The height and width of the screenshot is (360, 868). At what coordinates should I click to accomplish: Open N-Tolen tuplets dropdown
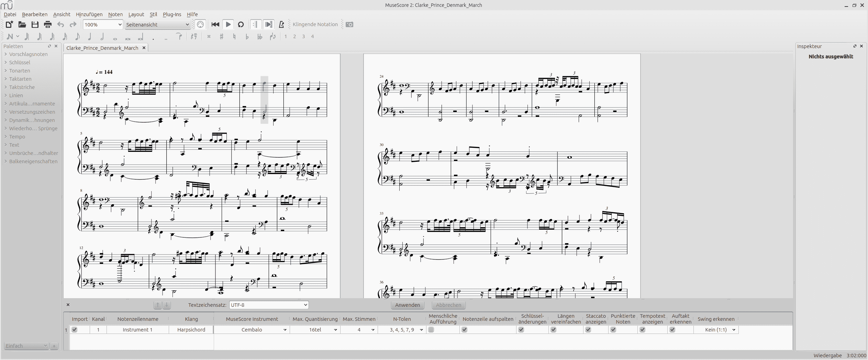coord(402,329)
